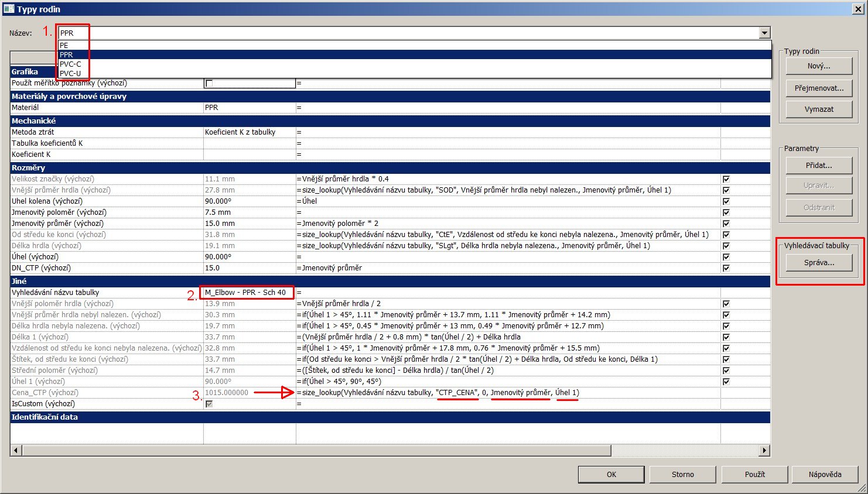Click the Rozměry section header
Screen dimensions: 868x494
390,168
